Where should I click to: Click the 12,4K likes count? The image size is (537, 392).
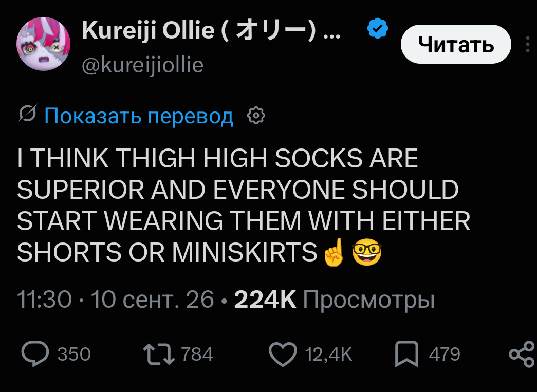328,354
